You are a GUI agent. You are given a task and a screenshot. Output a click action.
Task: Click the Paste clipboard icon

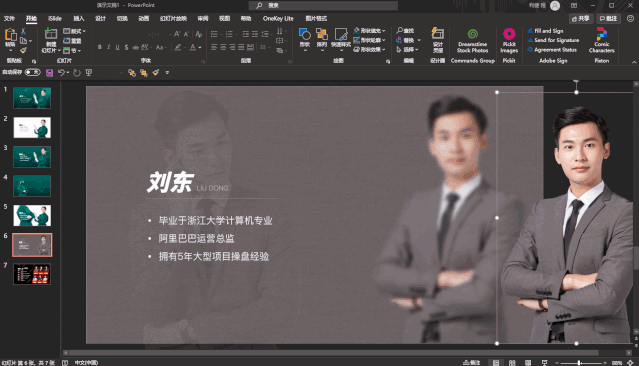(10, 35)
